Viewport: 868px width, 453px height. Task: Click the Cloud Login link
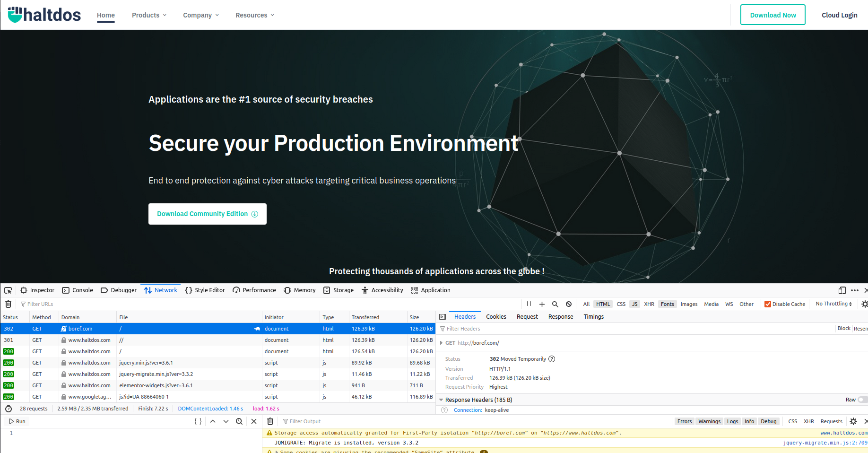[839, 15]
